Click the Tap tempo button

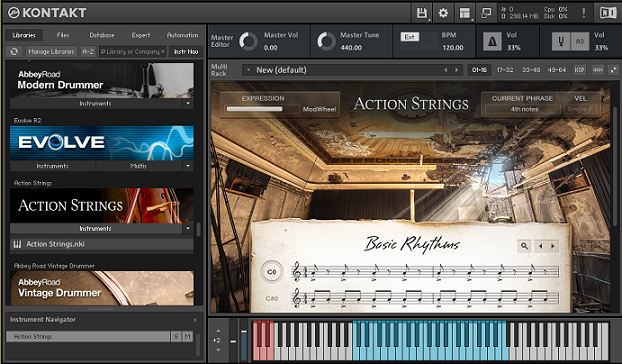pos(428,41)
